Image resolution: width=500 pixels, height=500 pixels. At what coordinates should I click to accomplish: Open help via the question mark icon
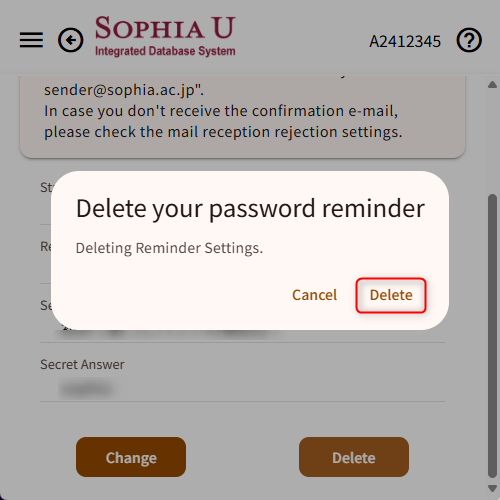tap(469, 40)
